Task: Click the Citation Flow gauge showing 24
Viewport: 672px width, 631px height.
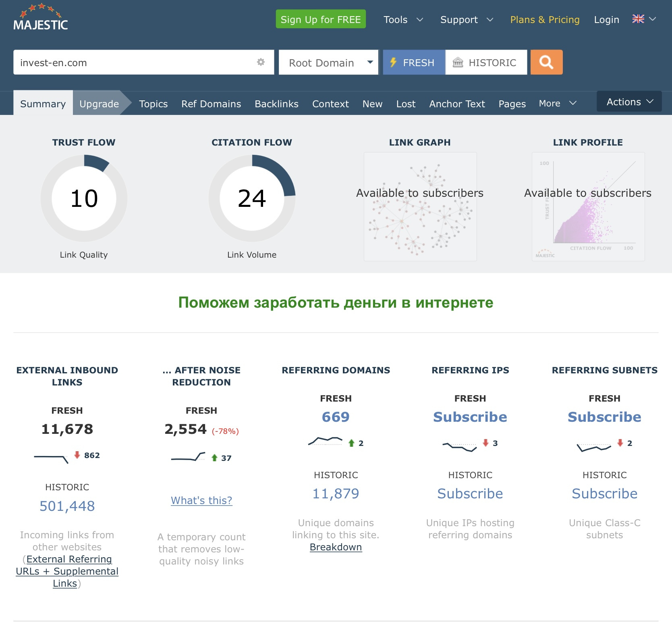Action: click(252, 198)
